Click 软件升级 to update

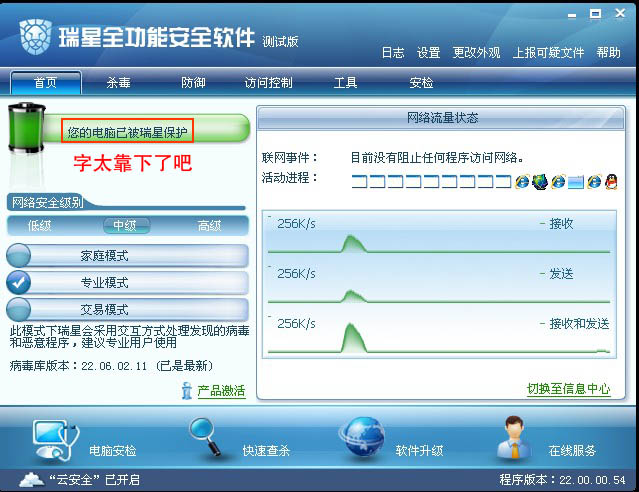click(x=419, y=450)
